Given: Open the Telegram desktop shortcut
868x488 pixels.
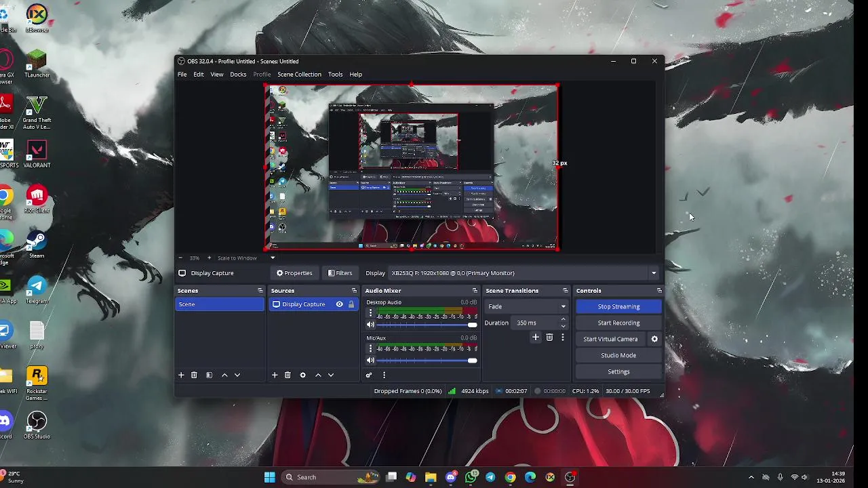Looking at the screenshot, I should [37, 290].
